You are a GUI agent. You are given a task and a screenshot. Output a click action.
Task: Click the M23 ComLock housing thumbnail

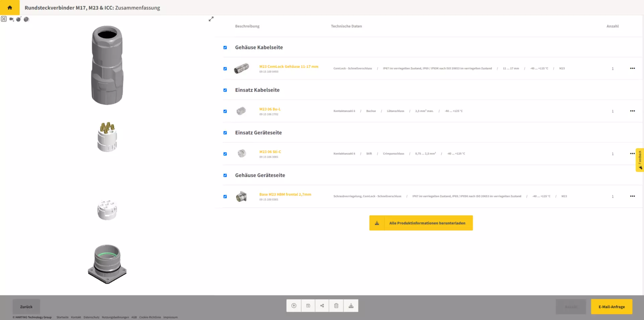[x=241, y=68]
